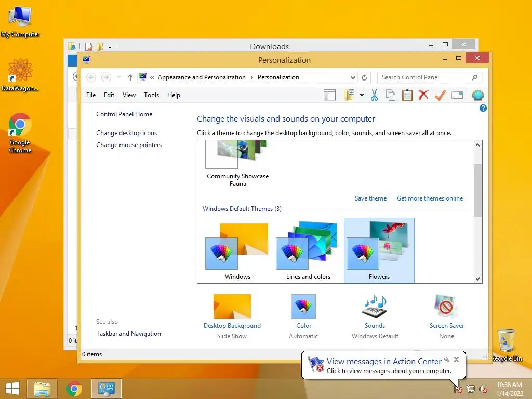Click the search magnifier icon
532x399 pixels.
click(474, 78)
